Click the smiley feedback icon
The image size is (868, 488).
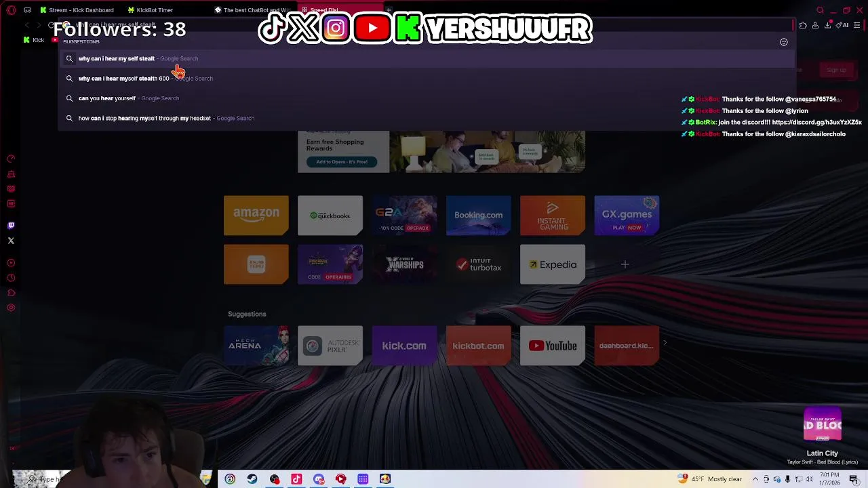[784, 42]
